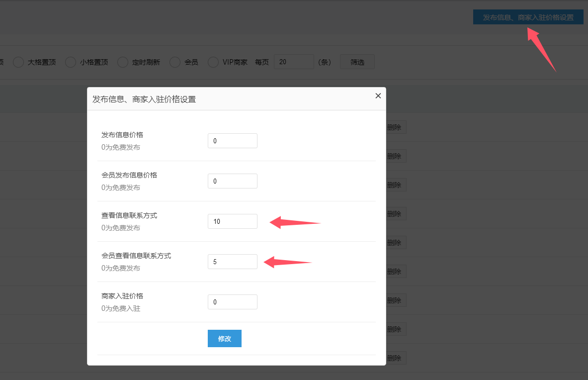Click the third row's 删除 button
588x380 pixels.
395,185
